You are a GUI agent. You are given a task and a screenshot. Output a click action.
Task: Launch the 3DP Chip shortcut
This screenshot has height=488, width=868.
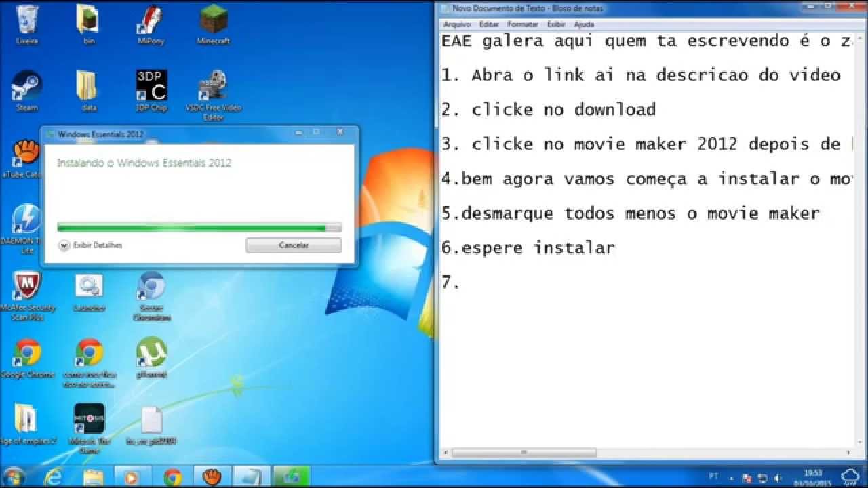click(151, 91)
